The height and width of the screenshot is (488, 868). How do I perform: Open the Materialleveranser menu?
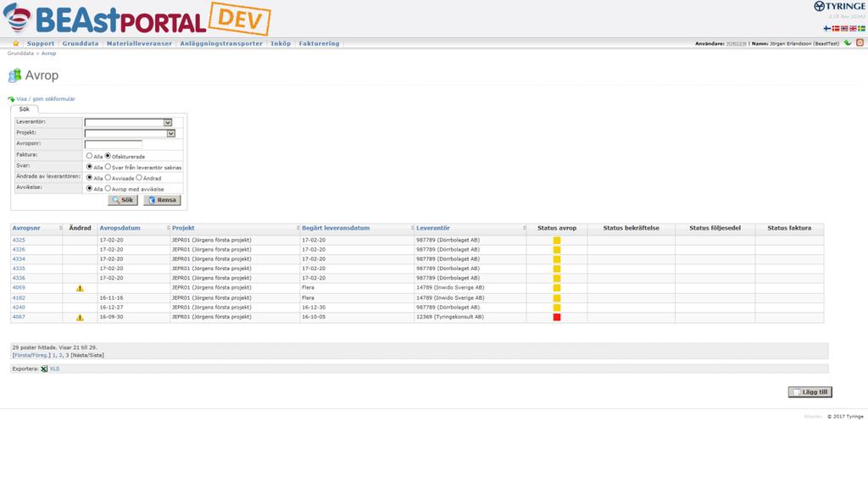coord(140,43)
